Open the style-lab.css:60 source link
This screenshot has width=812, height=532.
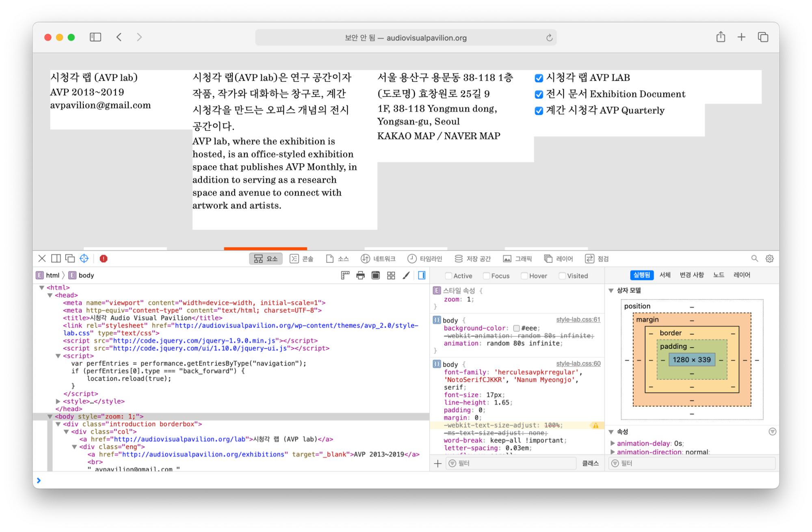[578, 363]
